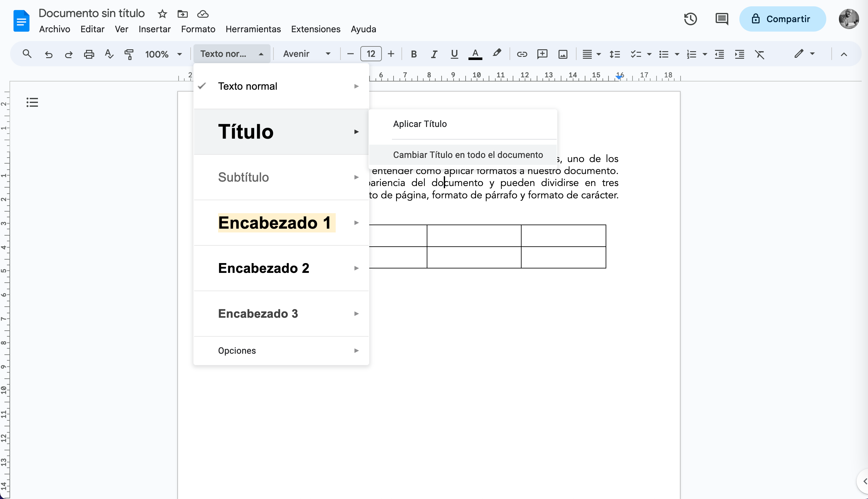Toggle bold formatting
Image resolution: width=868 pixels, height=499 pixels.
pos(413,54)
